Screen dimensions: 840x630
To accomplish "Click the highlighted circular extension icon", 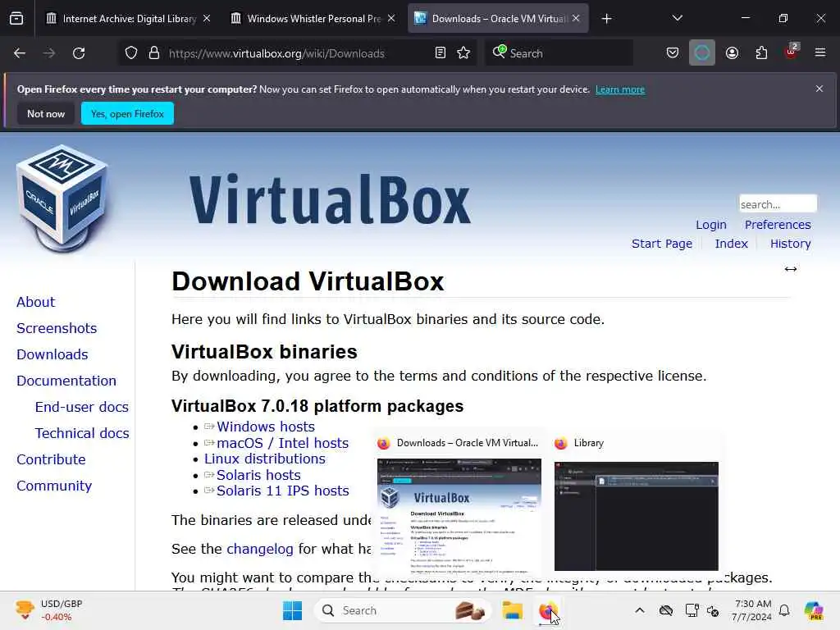I will tap(702, 53).
